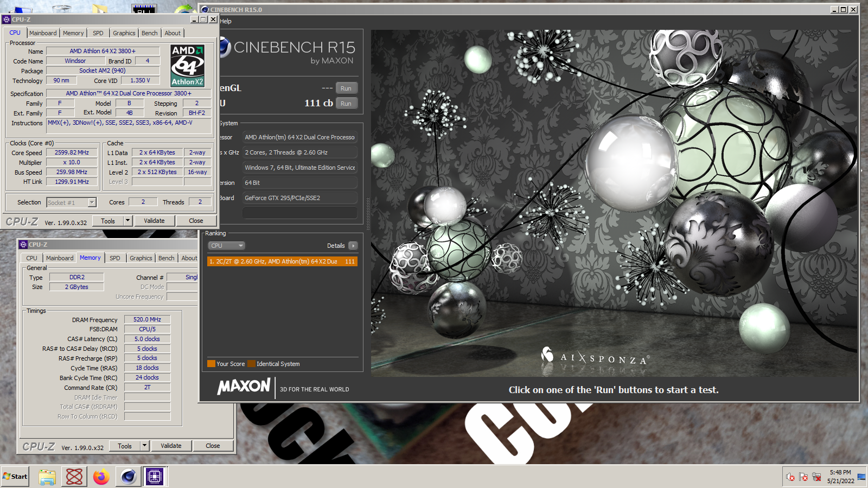This screenshot has height=488, width=868.
Task: Select the 2C/2T 2.60 GHz ranking row
Action: (x=282, y=261)
